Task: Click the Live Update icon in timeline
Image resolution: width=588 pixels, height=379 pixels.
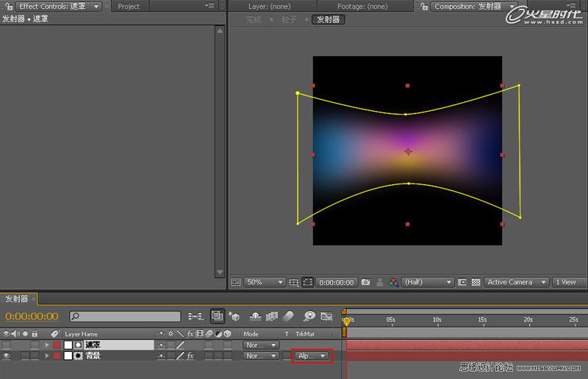Action: (218, 317)
